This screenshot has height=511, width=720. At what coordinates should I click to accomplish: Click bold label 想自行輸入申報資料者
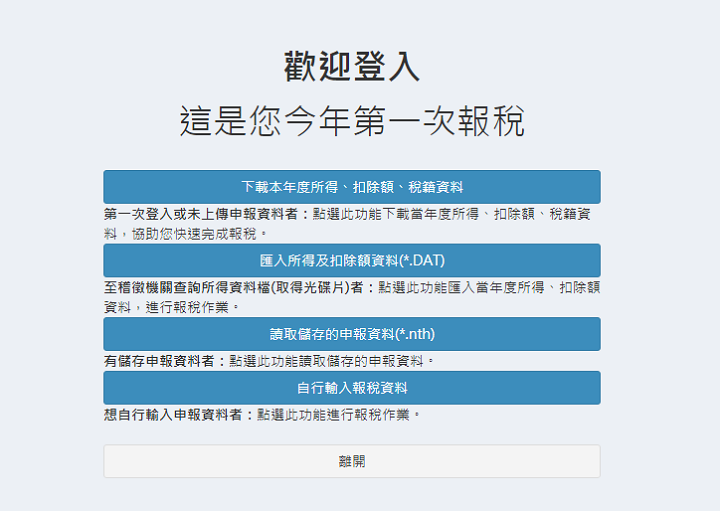click(x=178, y=414)
